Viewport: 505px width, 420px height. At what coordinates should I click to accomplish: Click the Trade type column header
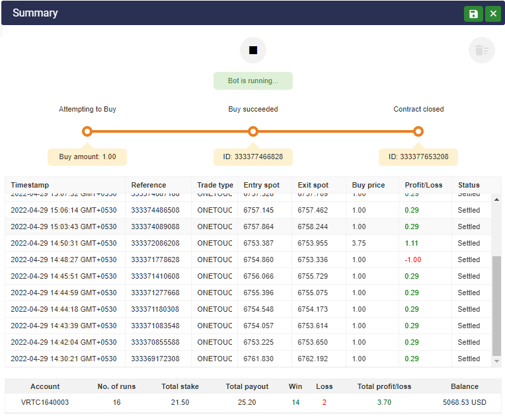pyautogui.click(x=215, y=185)
